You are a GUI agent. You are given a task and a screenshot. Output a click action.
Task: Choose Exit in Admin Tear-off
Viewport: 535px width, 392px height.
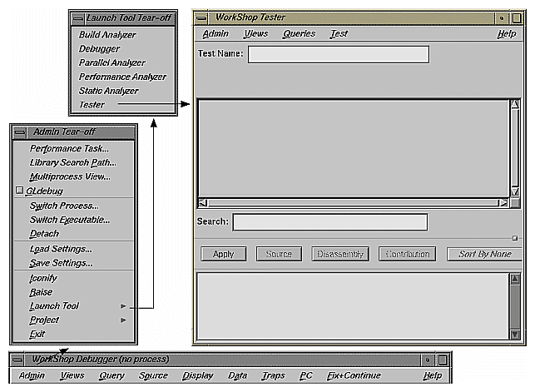(37, 334)
